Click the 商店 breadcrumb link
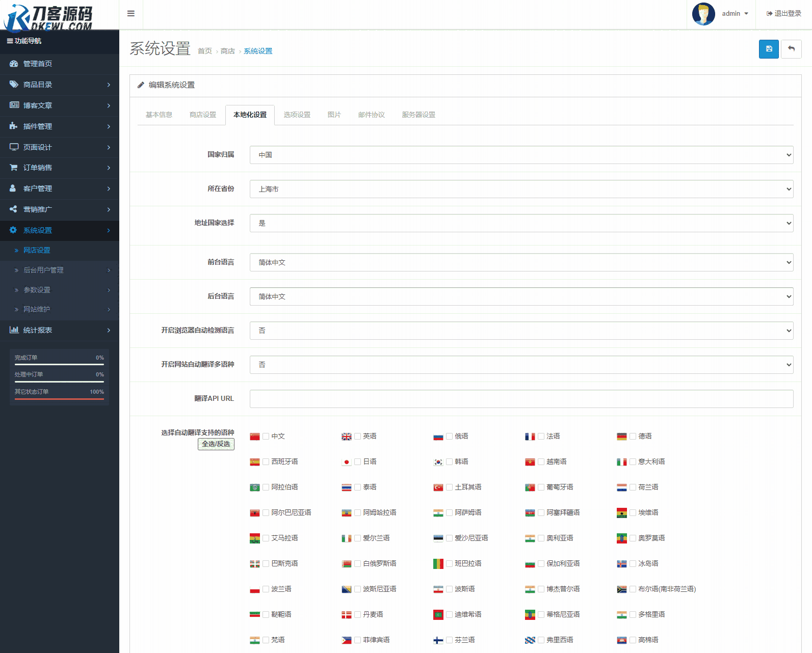 click(228, 51)
